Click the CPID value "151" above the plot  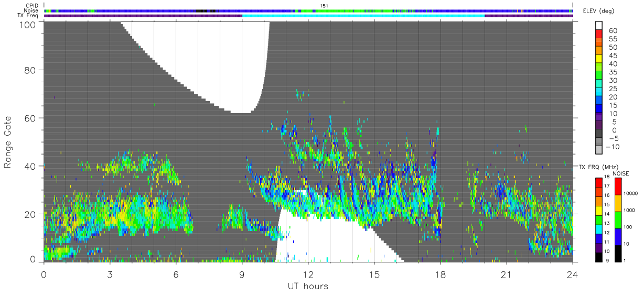(324, 5)
